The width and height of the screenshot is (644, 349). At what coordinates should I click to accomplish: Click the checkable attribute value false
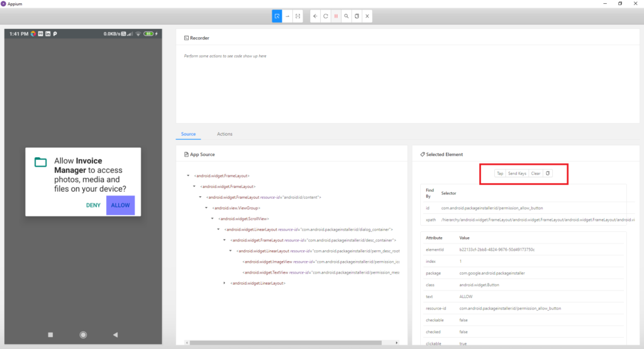pos(464,320)
